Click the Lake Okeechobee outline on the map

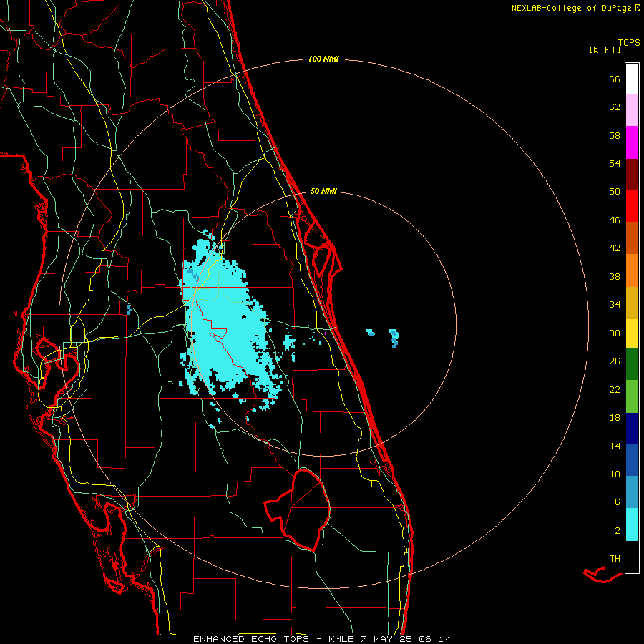298,509
